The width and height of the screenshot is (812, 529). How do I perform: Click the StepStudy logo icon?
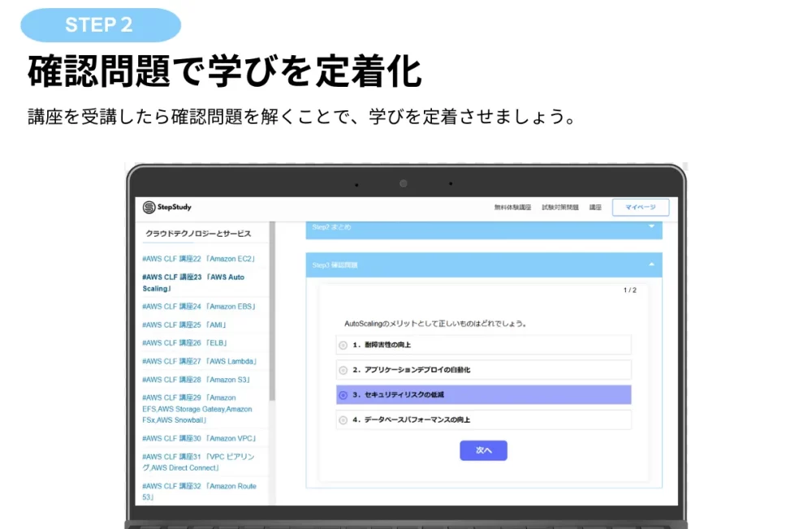[x=149, y=208]
